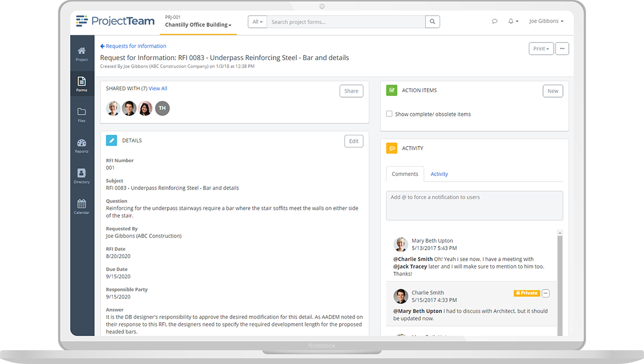Select Requested By value Joe Gibbons (ABC Construction)
Viewport: 644px width, 364px height.
click(x=144, y=236)
